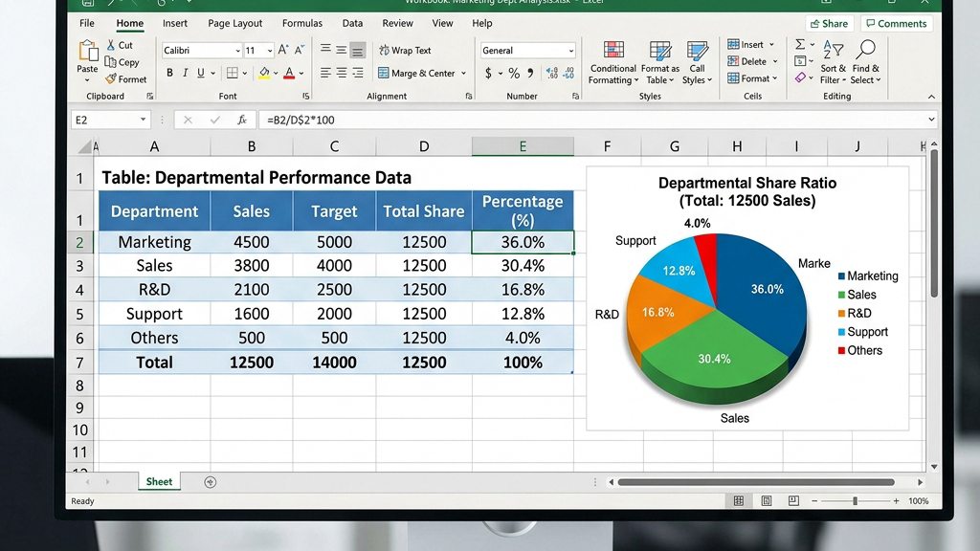Collapse the ribbon chevron
The image size is (980, 551).
pos(931,97)
